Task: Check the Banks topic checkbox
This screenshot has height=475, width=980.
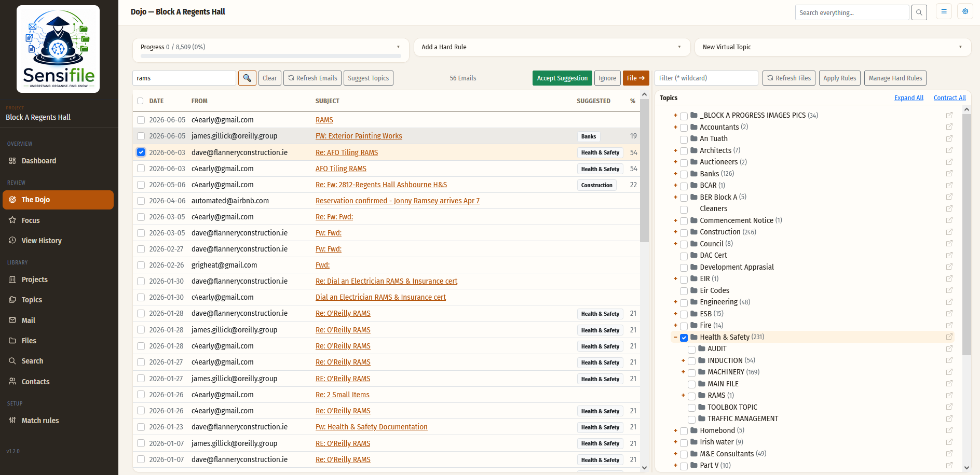Action: coord(684,174)
